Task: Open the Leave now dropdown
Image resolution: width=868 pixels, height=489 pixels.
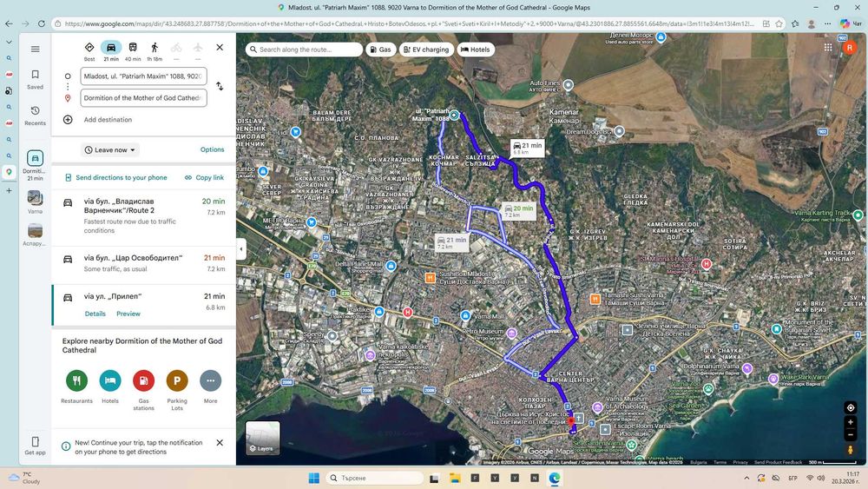Action: coord(110,150)
